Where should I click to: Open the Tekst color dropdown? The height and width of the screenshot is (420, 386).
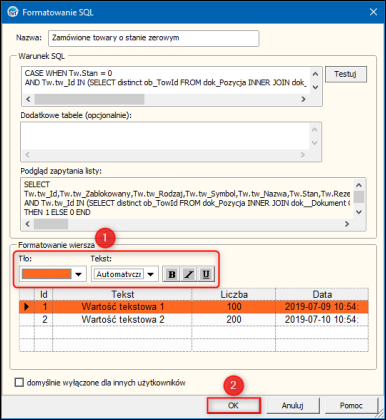pyautogui.click(x=151, y=274)
